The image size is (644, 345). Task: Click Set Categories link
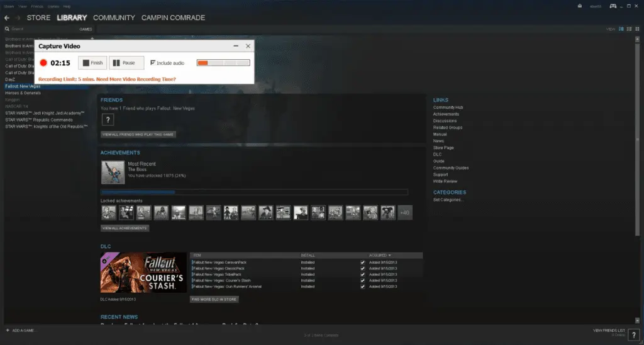point(448,200)
